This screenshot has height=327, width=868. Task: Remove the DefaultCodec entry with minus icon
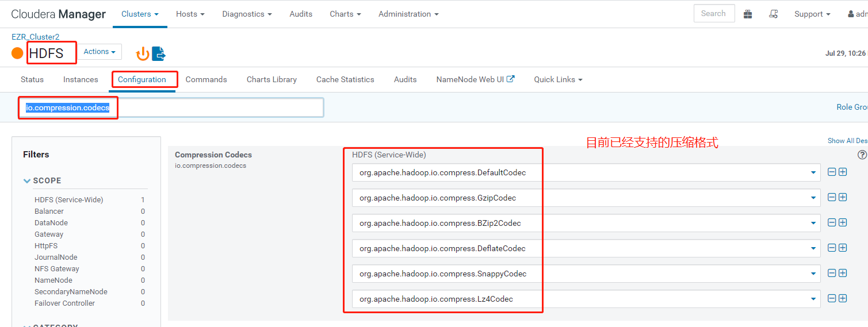tap(832, 172)
